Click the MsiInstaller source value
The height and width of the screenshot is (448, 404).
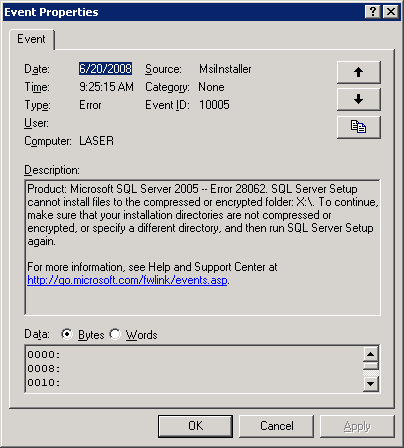tap(225, 69)
